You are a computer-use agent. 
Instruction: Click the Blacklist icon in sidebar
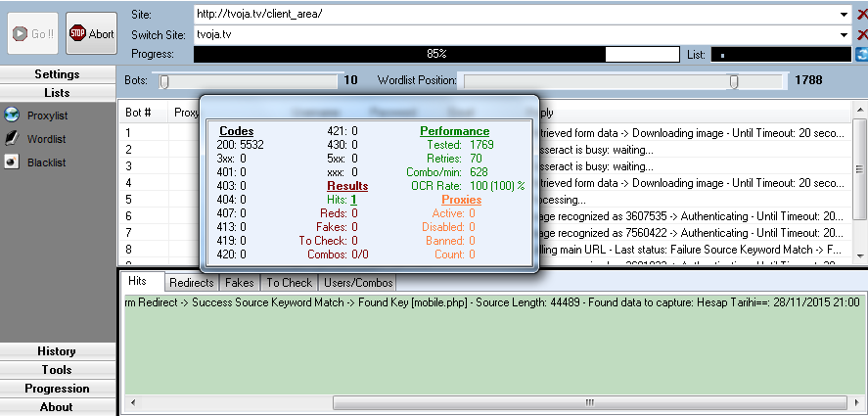(12, 162)
